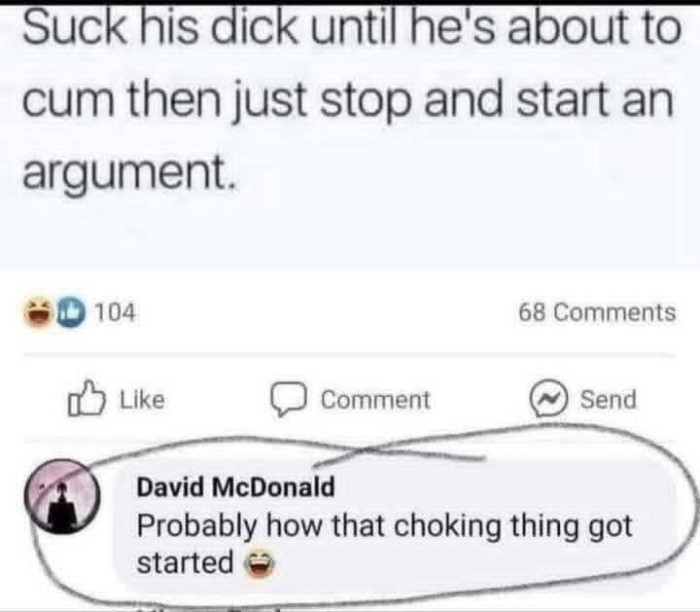Click the Messenger Send icon
Viewport: 700px width, 612px height.
pos(548,399)
